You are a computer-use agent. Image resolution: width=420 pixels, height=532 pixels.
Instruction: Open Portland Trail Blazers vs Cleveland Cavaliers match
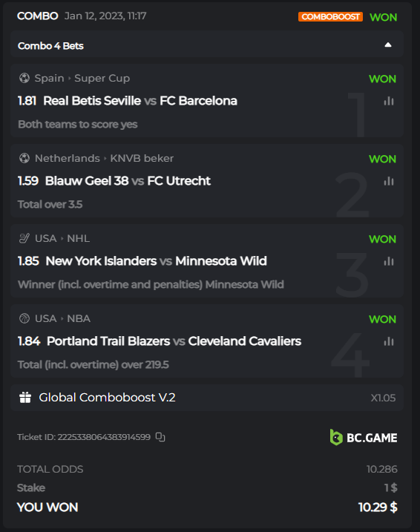pyautogui.click(x=174, y=341)
